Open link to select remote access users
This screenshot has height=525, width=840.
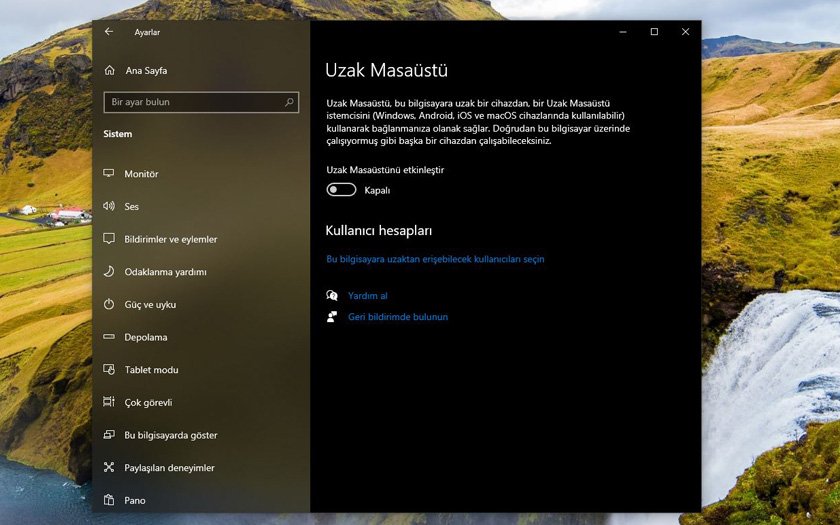[435, 259]
